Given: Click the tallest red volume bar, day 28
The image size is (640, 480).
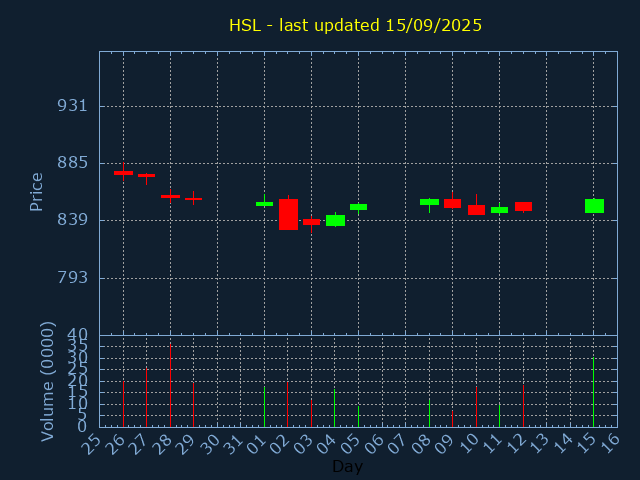Looking at the screenshot, I should pyautogui.click(x=170, y=385).
